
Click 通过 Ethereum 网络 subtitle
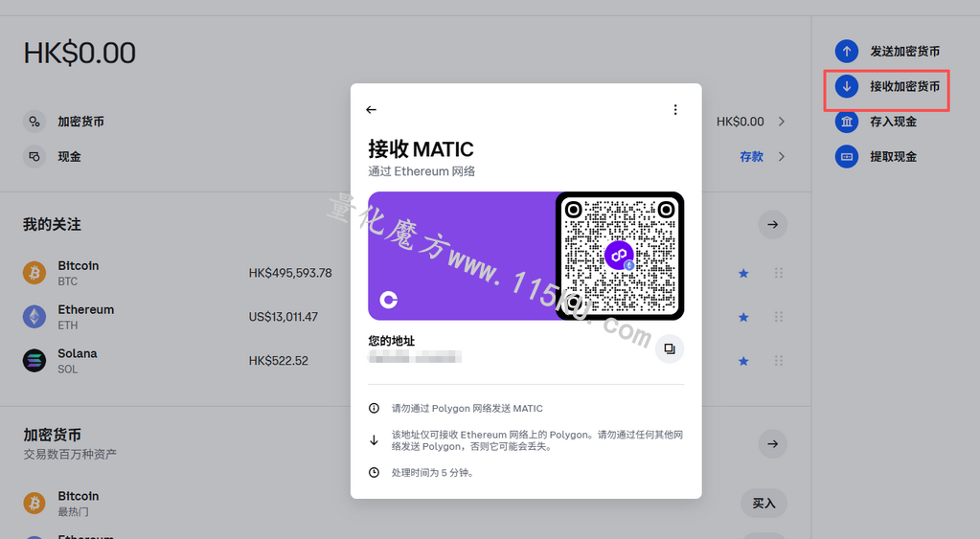tap(422, 171)
